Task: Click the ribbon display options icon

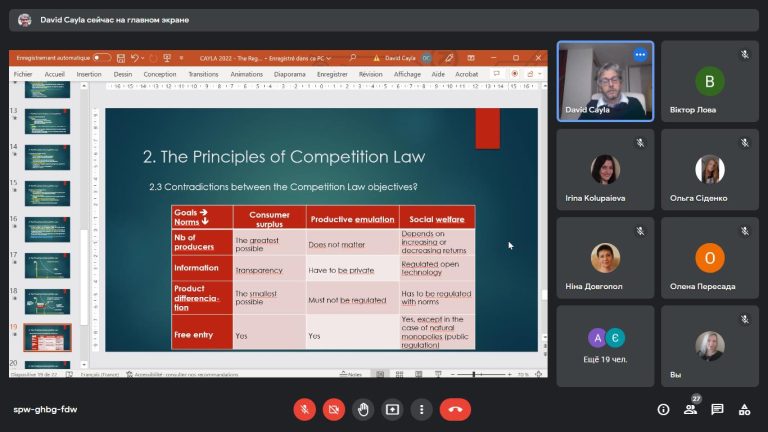Action: [471, 58]
